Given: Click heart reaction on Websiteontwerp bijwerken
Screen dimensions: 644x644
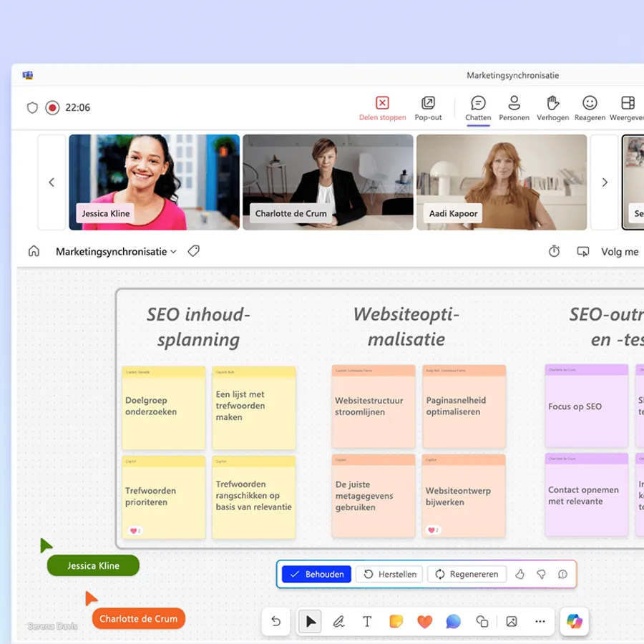Looking at the screenshot, I should point(434,530).
